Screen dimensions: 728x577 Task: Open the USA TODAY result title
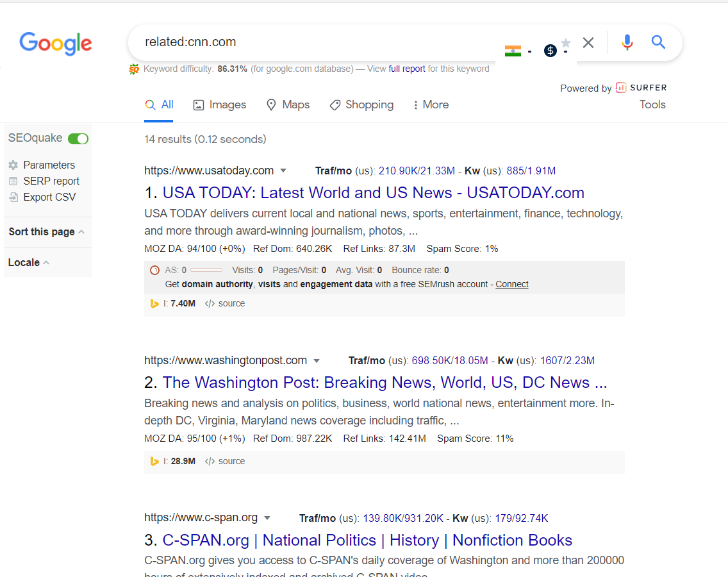point(373,193)
